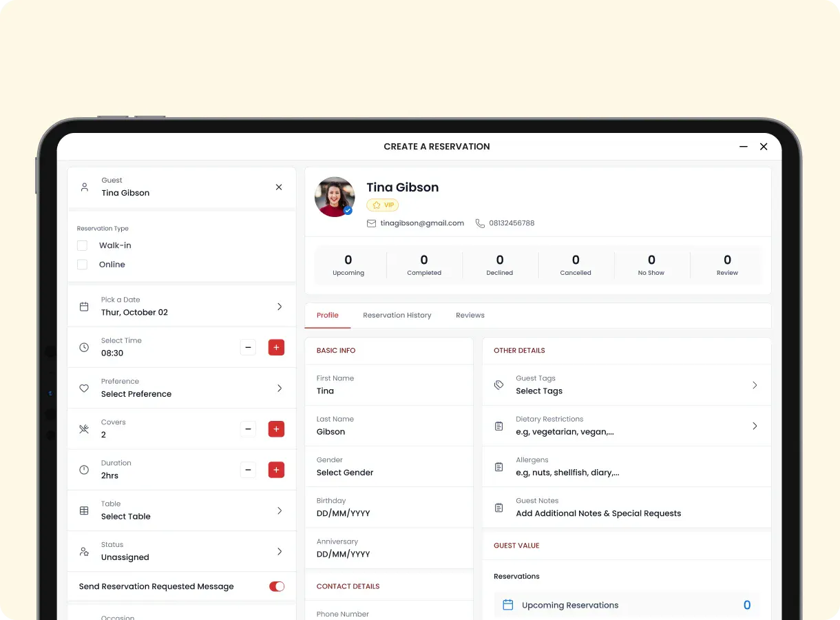The width and height of the screenshot is (840, 620).
Task: Click the VIP badge under the name
Action: pyautogui.click(x=383, y=205)
